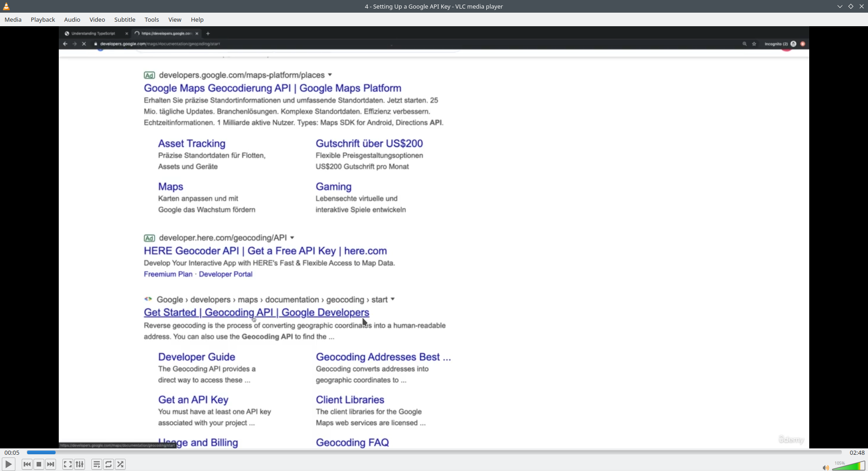Click the Get an API Key sitelink
868x471 pixels.
tap(193, 400)
